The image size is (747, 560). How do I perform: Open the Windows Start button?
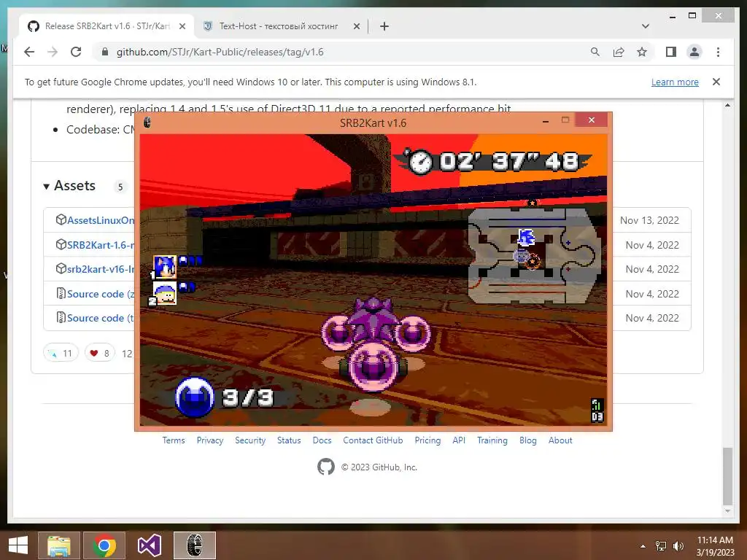[18, 545]
